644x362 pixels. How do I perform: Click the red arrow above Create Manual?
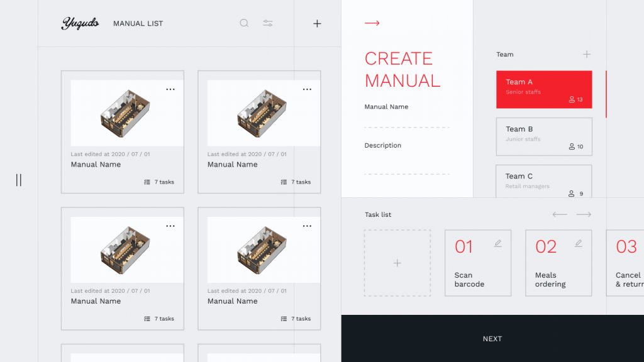tap(372, 23)
